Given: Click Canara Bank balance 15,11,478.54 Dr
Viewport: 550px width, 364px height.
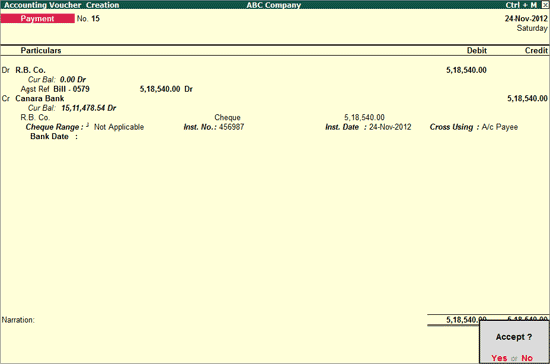Looking at the screenshot, I should (x=88, y=108).
